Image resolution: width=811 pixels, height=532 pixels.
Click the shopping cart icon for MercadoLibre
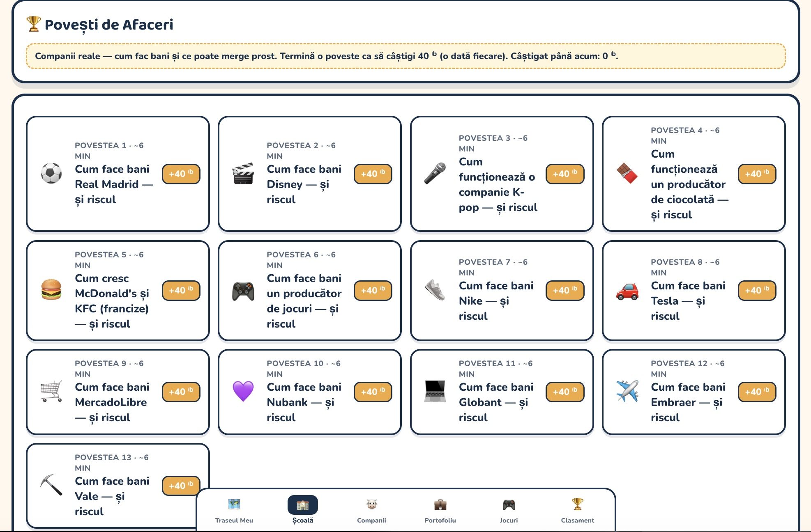[51, 391]
